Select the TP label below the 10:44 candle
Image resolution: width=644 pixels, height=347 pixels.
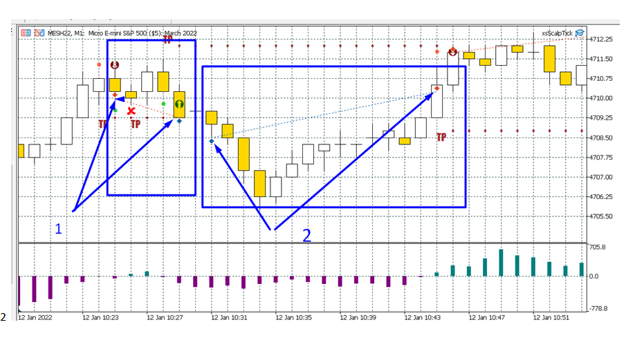(441, 137)
